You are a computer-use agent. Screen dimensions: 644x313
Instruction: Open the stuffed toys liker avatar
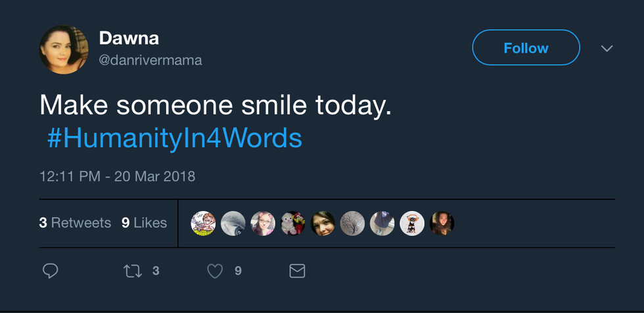(x=293, y=224)
